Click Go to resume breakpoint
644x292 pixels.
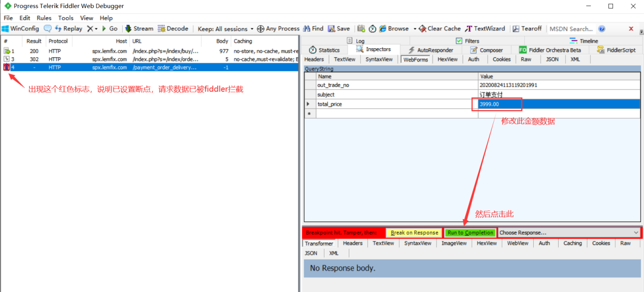[110, 29]
